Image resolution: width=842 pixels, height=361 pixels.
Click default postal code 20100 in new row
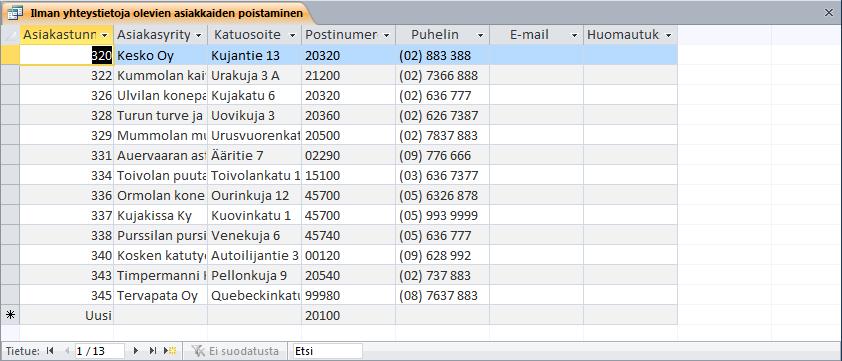pos(349,315)
